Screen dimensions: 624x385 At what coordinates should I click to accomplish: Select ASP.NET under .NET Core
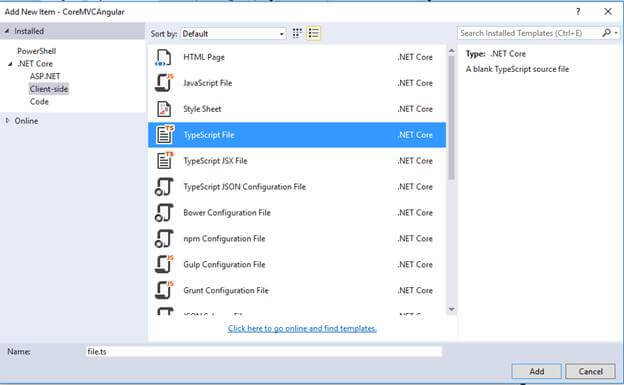click(45, 76)
